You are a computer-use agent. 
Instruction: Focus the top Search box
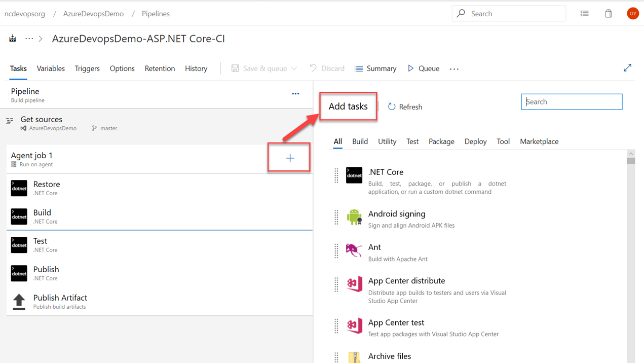coord(509,14)
